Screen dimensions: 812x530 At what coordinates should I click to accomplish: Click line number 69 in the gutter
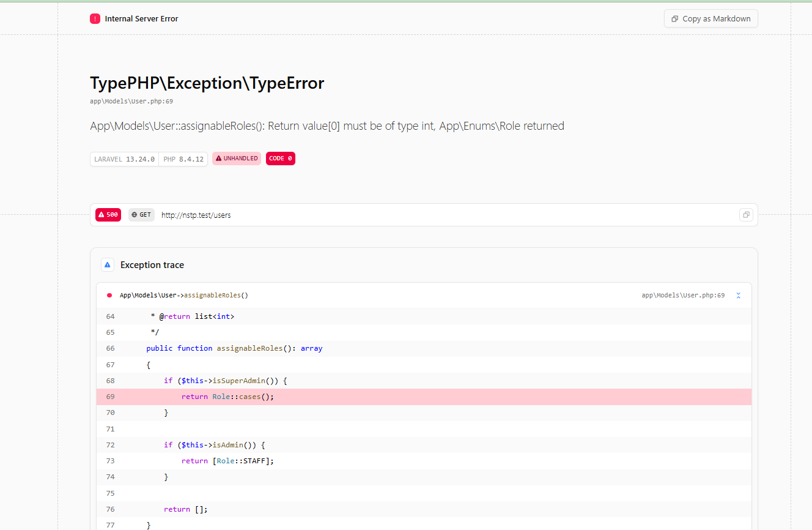pos(110,397)
